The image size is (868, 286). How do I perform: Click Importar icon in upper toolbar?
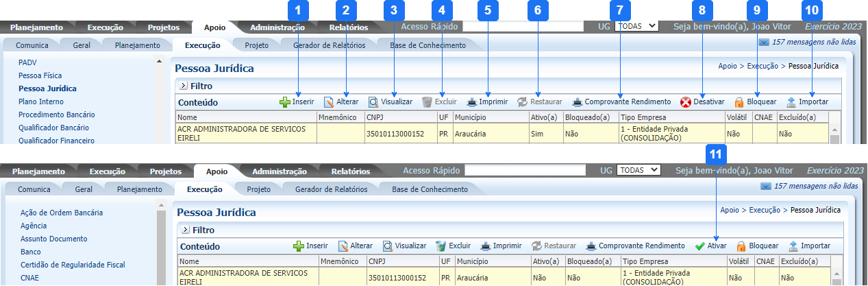791,102
